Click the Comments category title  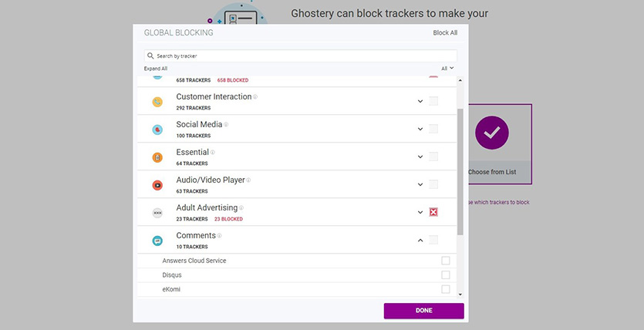(x=196, y=236)
